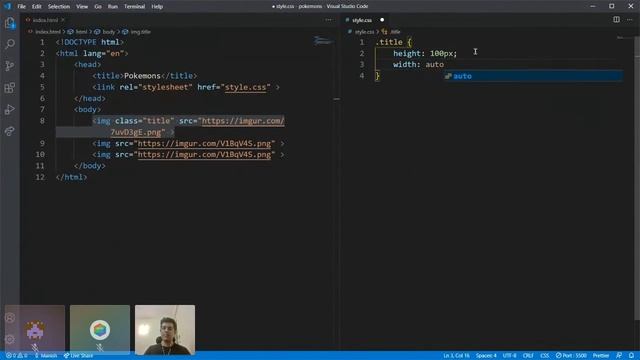The image size is (640, 360).
Task: Follow the imgur link on line 9
Action: (204, 144)
